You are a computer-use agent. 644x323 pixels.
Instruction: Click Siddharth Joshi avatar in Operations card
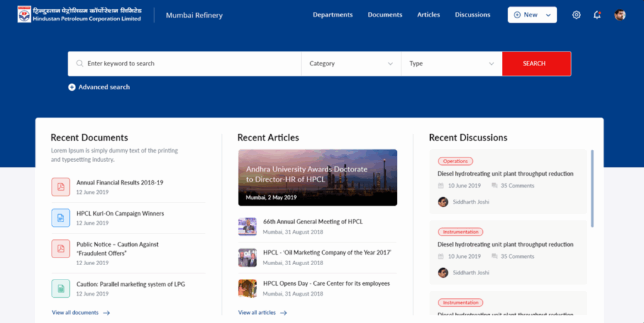tap(443, 201)
